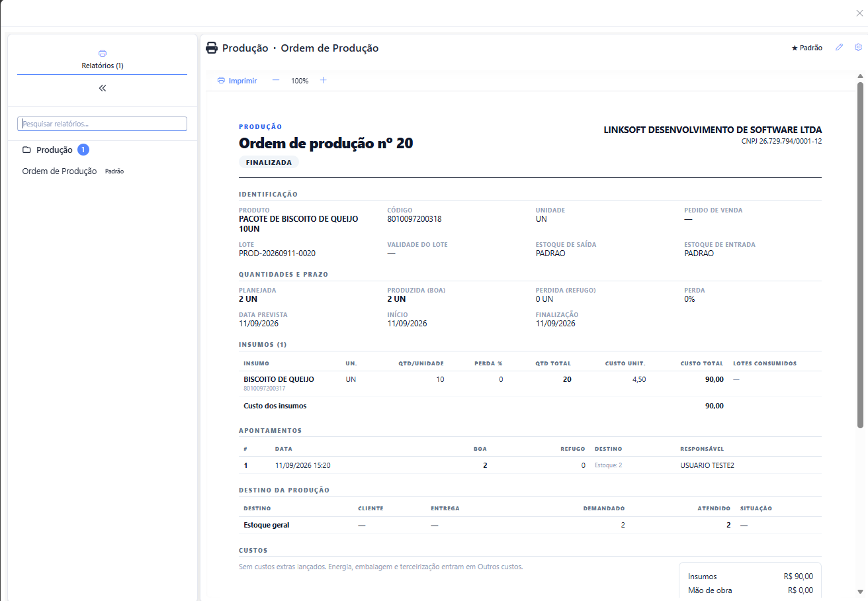This screenshot has width=868, height=601.
Task: Click the Ordem de produção nº 20 heading
Action: pos(325,143)
